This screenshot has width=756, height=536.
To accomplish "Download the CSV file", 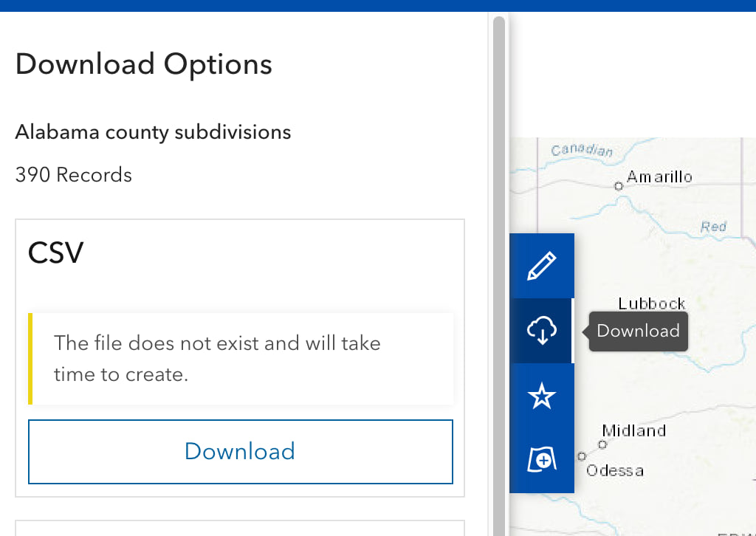I will 240,451.
